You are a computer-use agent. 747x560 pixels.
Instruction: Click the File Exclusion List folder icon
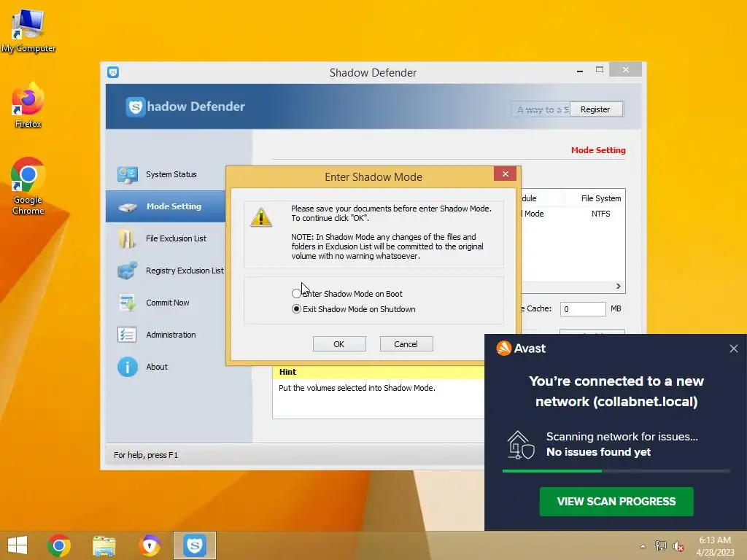click(x=127, y=238)
